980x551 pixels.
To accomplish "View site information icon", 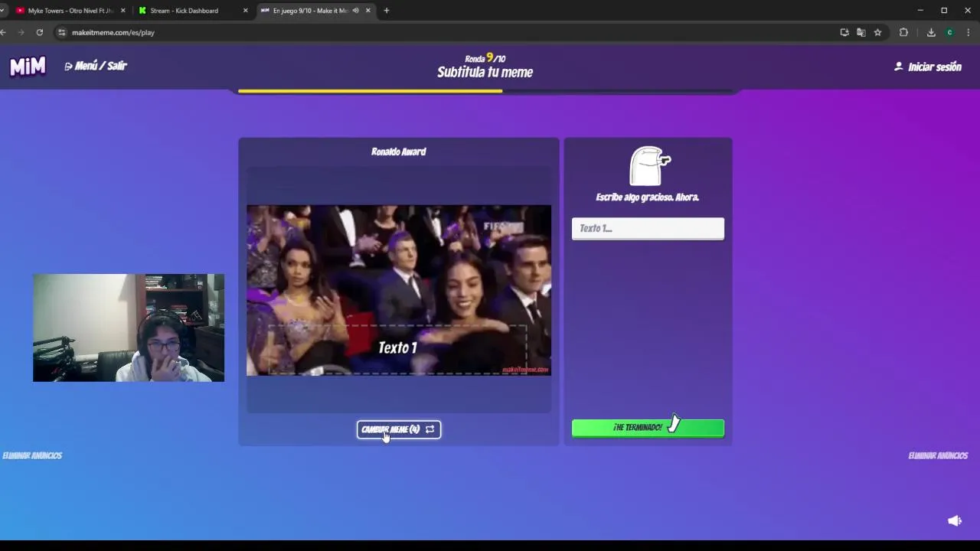I will point(61,32).
